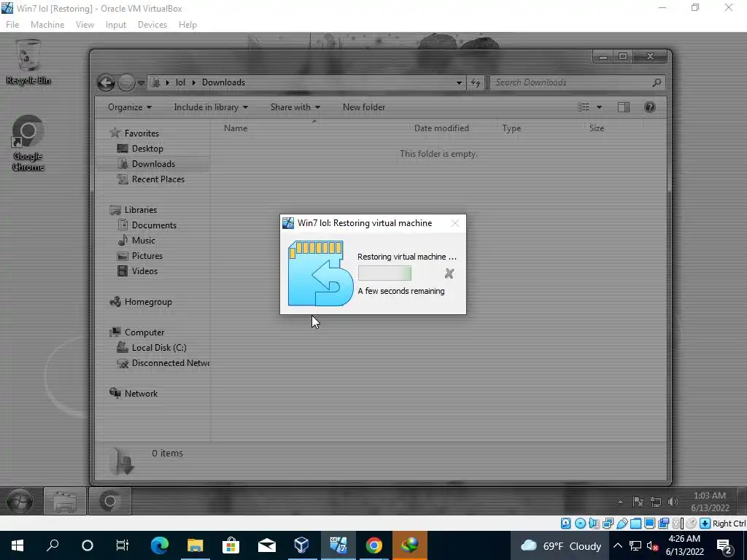Click the explorer help question mark icon
This screenshot has height=560, width=747.
click(x=649, y=107)
